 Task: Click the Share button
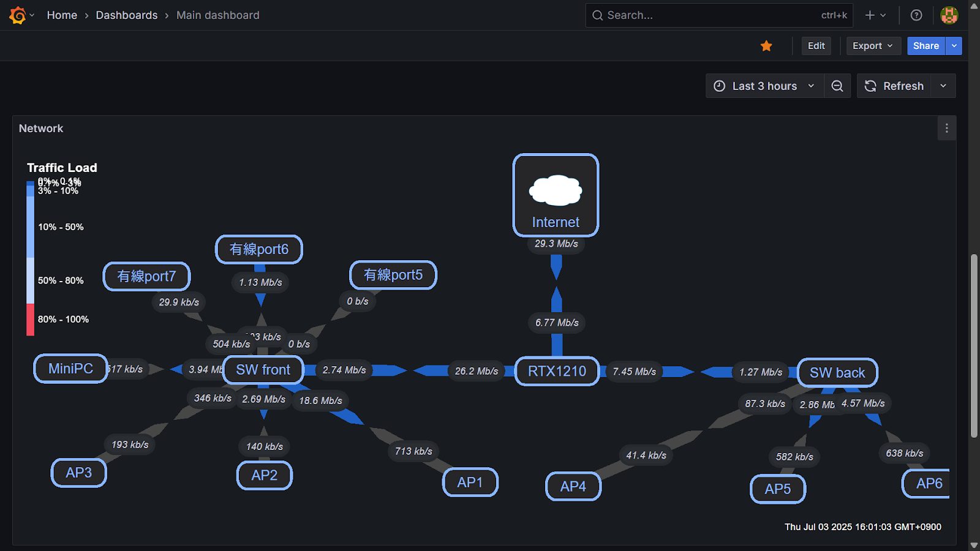coord(925,46)
